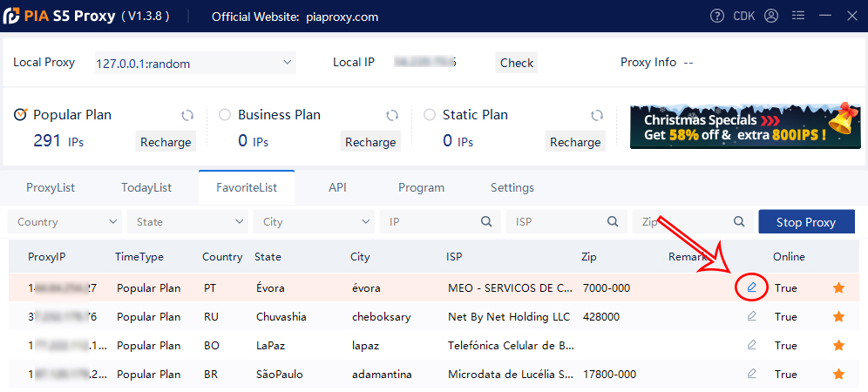This screenshot has height=392, width=868.
Task: Edit remark for the SãoPaulo BR proxy
Action: click(x=751, y=374)
